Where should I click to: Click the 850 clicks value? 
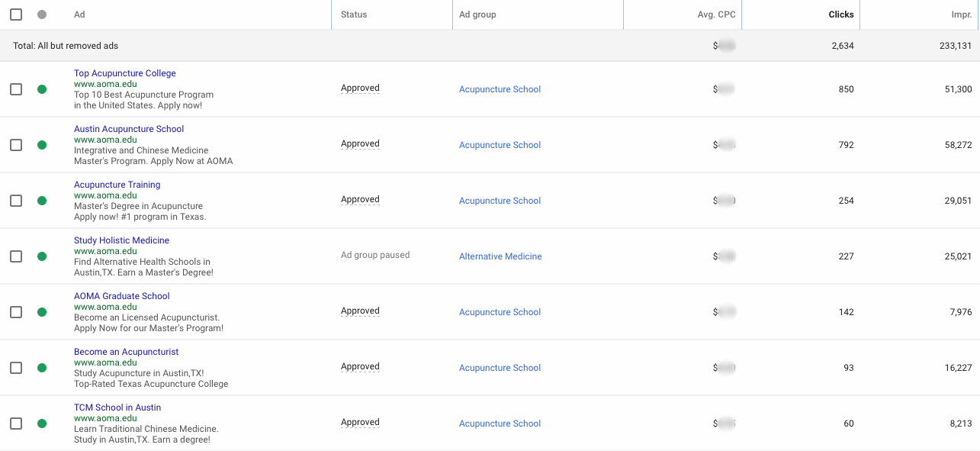[846, 89]
